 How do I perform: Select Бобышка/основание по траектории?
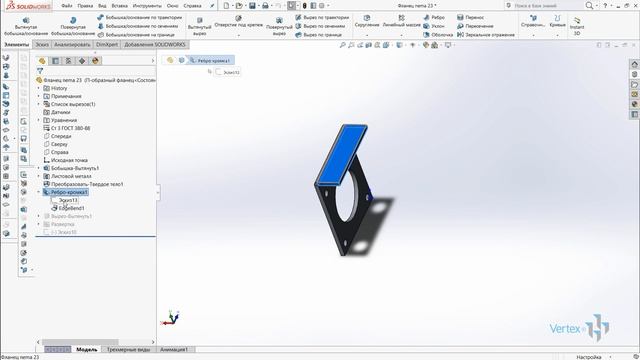coord(140,18)
